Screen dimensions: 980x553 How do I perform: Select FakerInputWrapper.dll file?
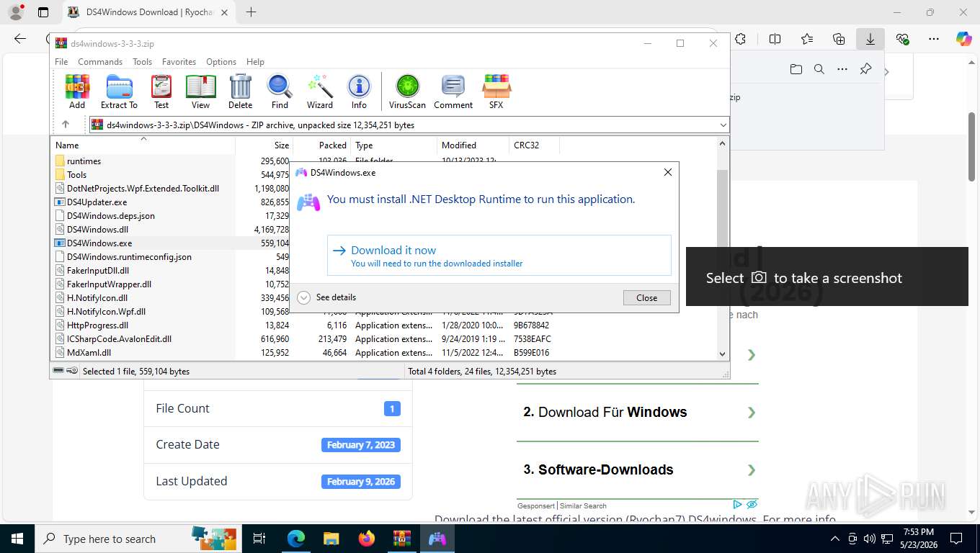pyautogui.click(x=109, y=284)
